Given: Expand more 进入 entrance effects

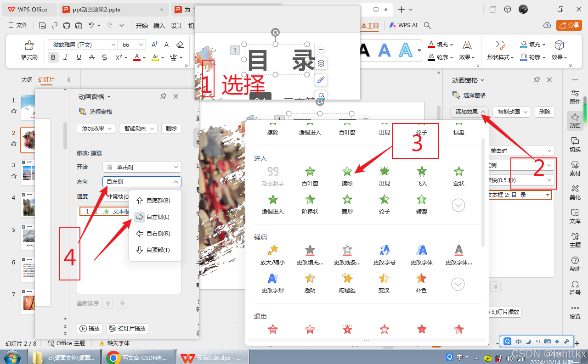Looking at the screenshot, I should point(458,205).
